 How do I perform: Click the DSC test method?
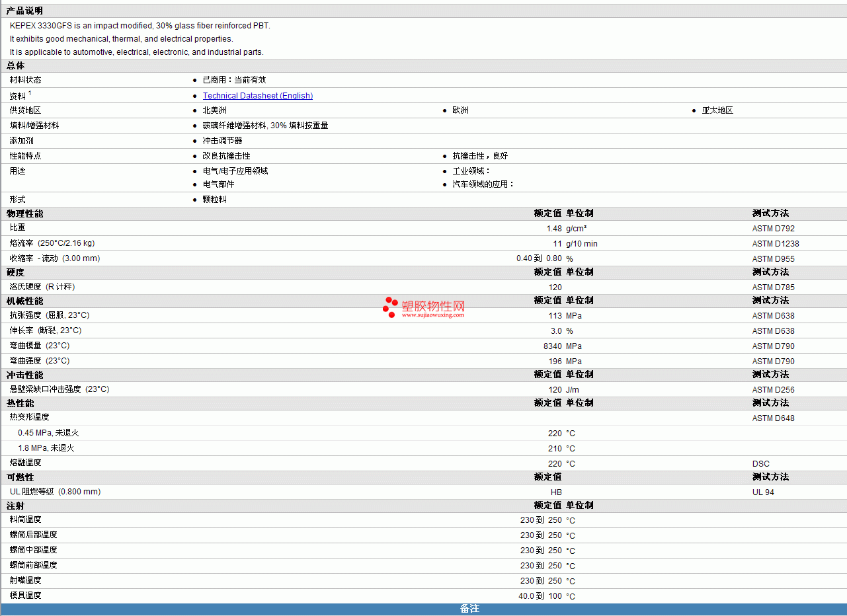click(761, 464)
